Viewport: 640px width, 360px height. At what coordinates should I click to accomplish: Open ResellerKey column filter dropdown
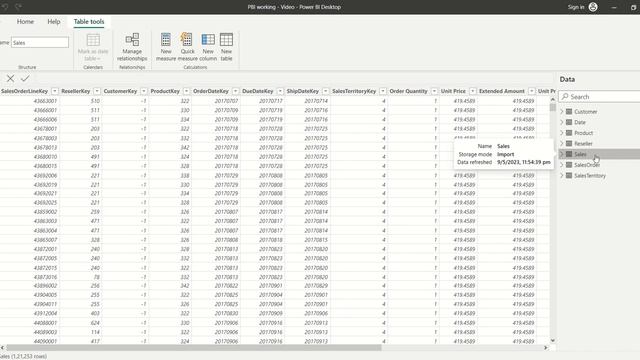(x=97, y=91)
